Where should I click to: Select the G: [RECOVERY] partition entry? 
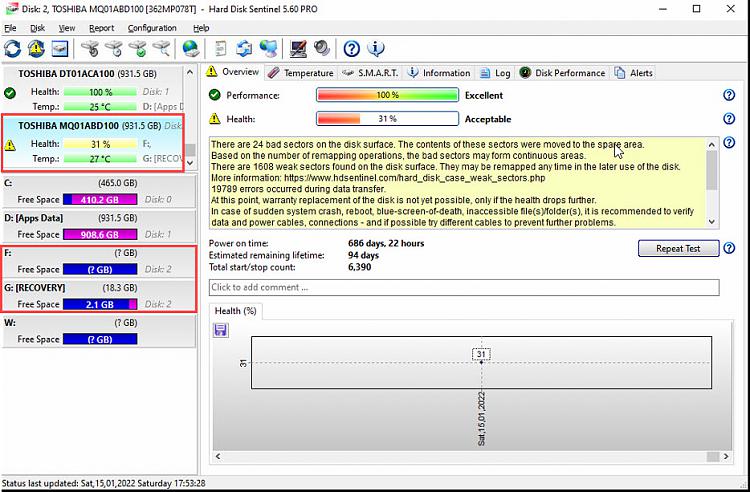coord(99,296)
